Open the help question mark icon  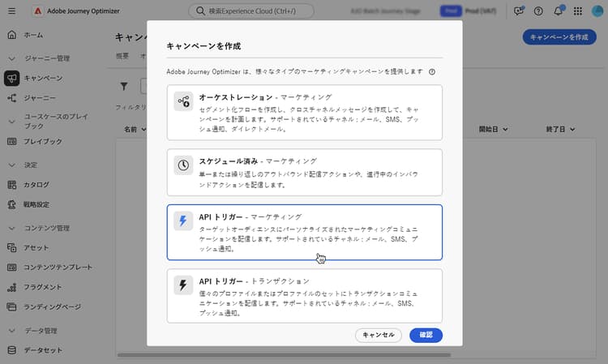click(x=538, y=11)
